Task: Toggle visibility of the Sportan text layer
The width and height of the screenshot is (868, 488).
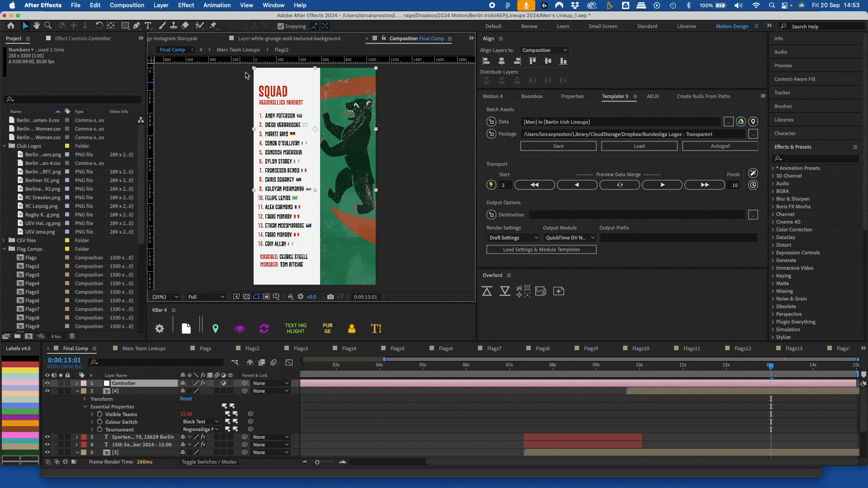Action: [47, 437]
